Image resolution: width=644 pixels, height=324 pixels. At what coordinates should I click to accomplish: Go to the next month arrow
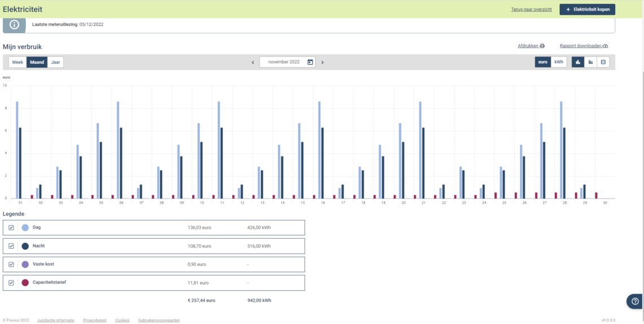[x=323, y=63]
